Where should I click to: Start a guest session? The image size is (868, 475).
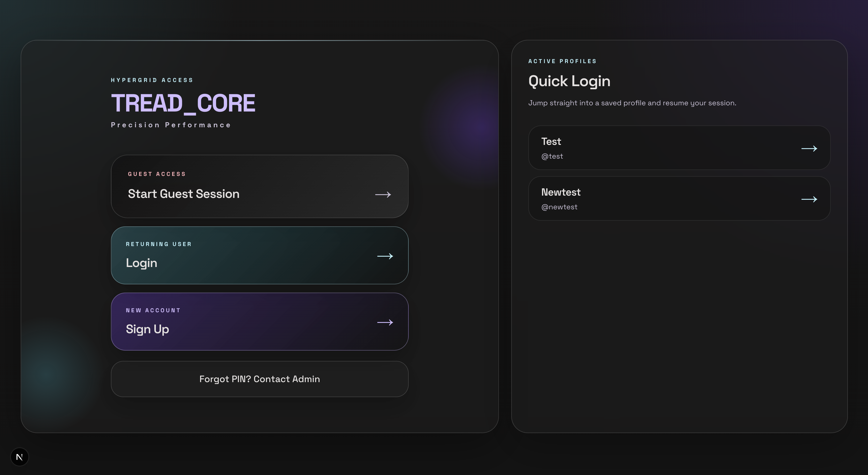point(260,186)
